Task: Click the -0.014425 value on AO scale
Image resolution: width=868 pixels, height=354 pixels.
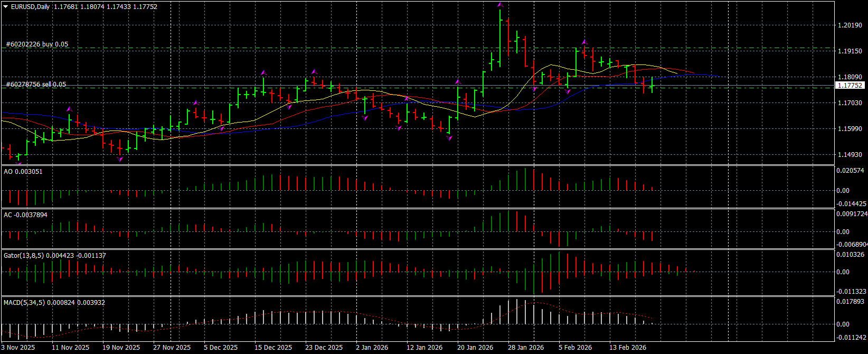Action: pyautogui.click(x=851, y=204)
